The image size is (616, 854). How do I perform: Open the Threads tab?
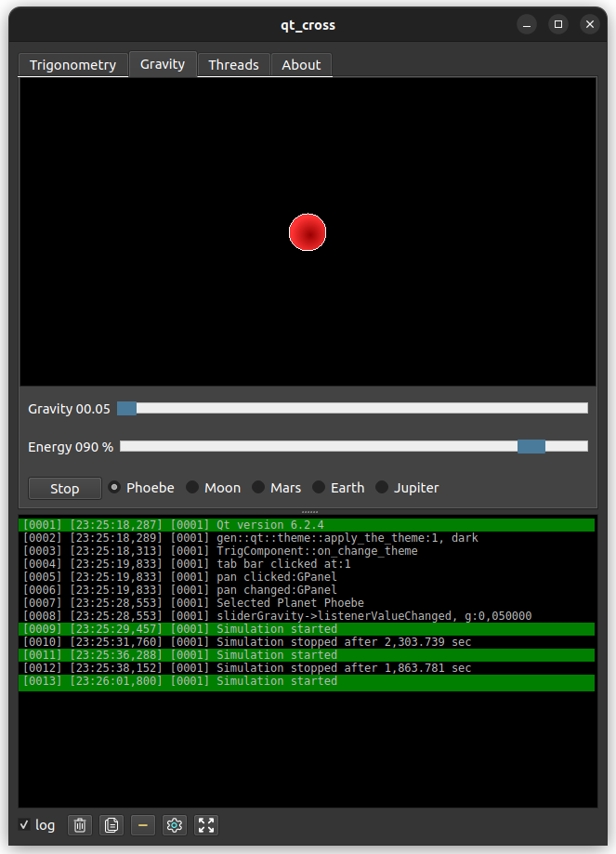click(x=233, y=64)
